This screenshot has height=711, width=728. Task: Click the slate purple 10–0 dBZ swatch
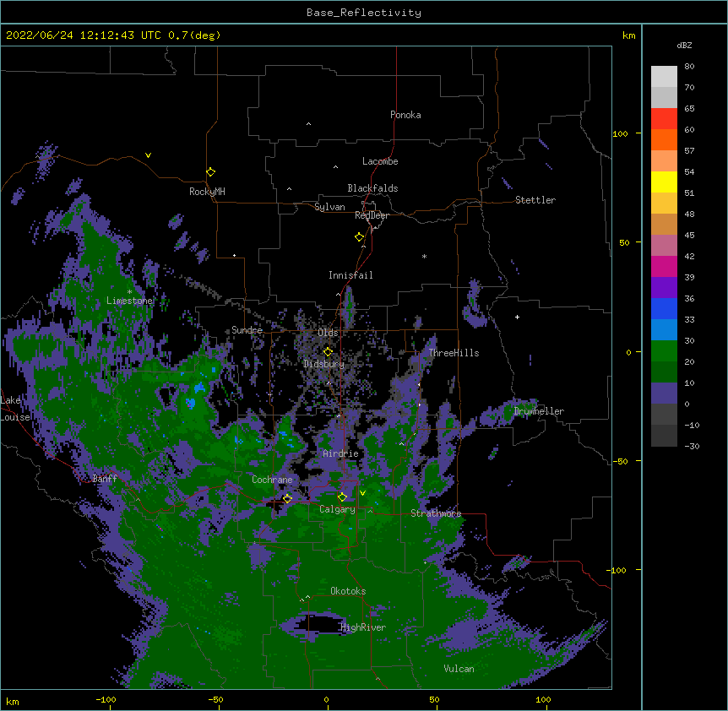tap(664, 393)
